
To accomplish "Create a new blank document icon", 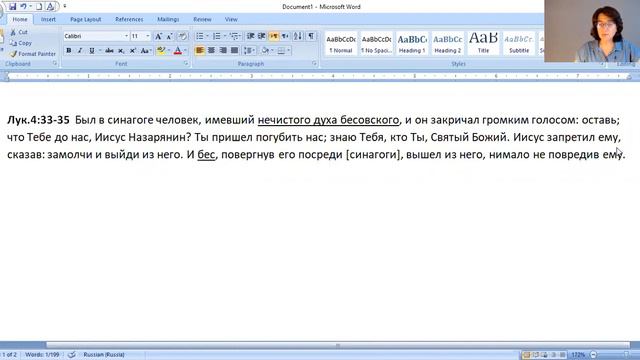I will tap(39, 7).
